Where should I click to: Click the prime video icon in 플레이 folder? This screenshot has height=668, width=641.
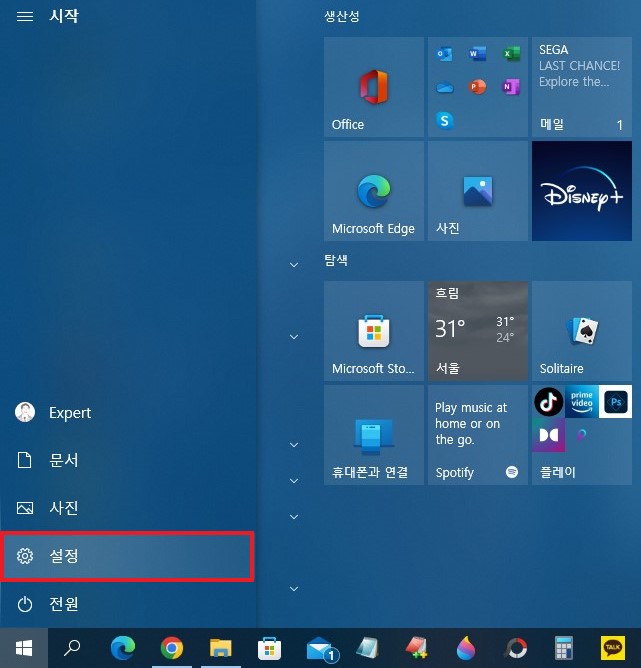click(582, 401)
